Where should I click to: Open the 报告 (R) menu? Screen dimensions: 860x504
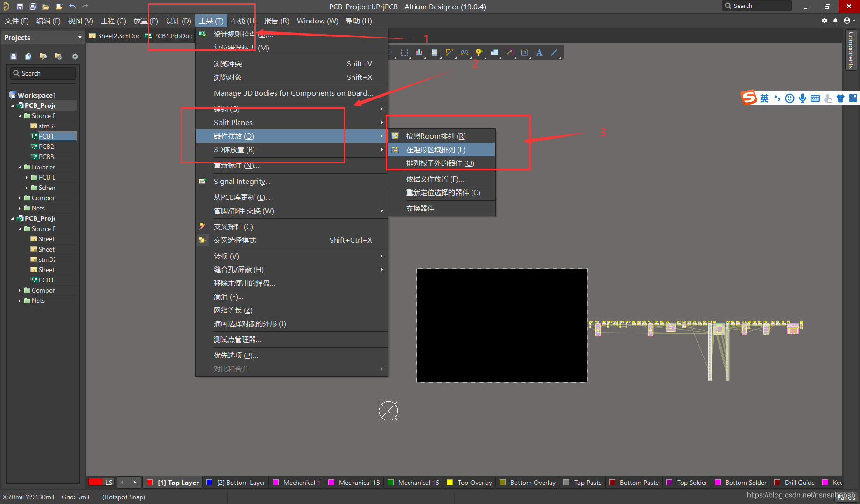click(x=276, y=21)
